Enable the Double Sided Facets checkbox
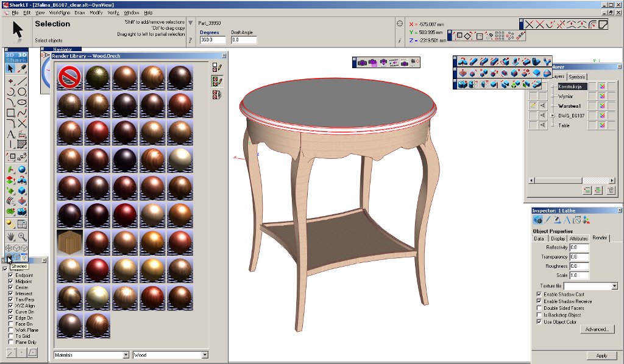The height and width of the screenshot is (364, 624). click(539, 309)
